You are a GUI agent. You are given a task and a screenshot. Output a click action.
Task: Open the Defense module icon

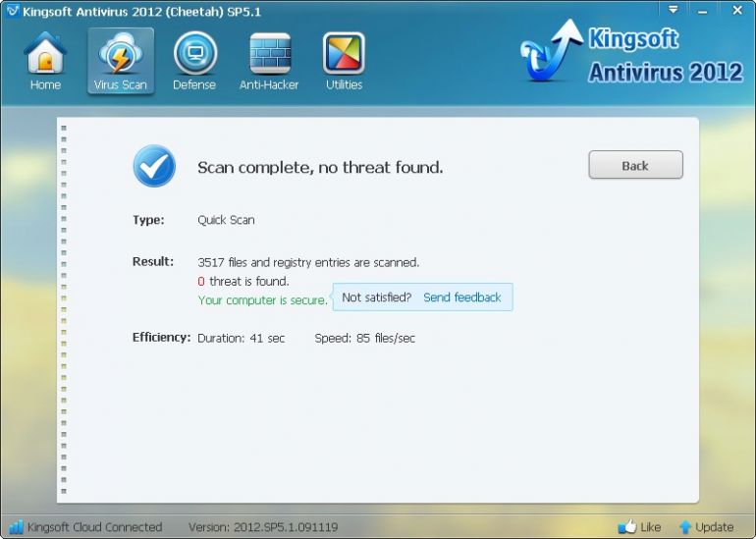click(x=194, y=54)
